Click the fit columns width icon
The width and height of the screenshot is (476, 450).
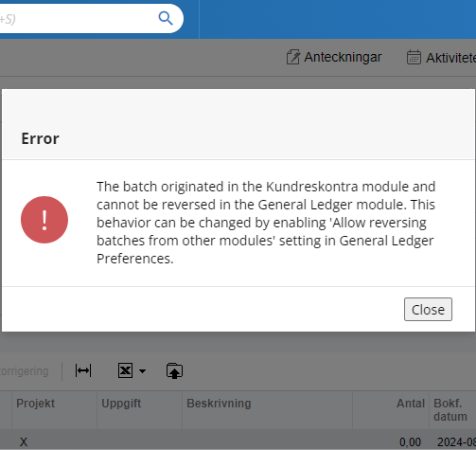click(x=83, y=370)
